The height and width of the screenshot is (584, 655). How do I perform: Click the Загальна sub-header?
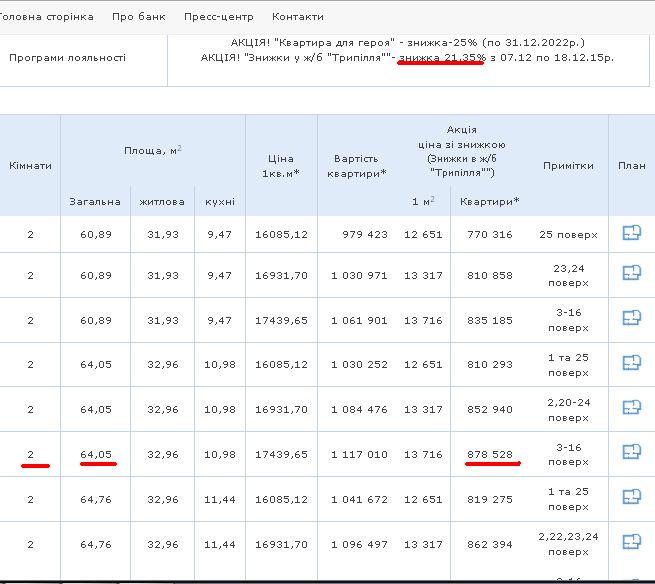coord(95,202)
